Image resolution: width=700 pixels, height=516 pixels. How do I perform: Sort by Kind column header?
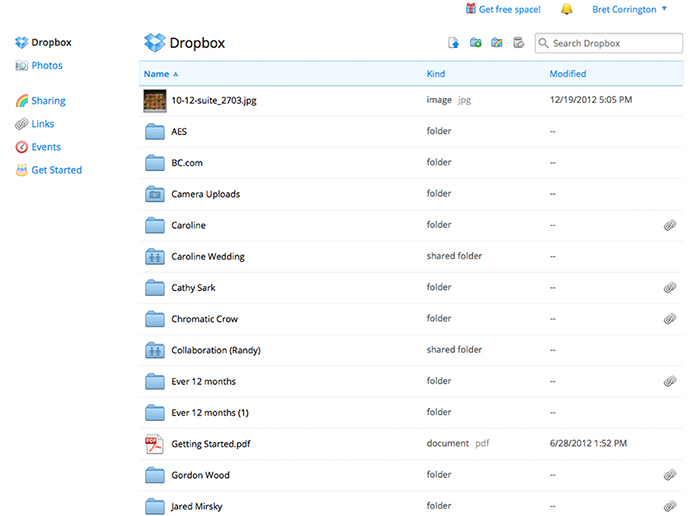coord(436,74)
